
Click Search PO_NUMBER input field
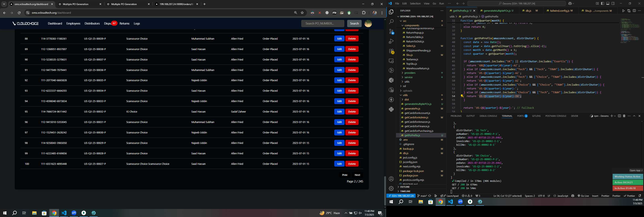pos(322,24)
